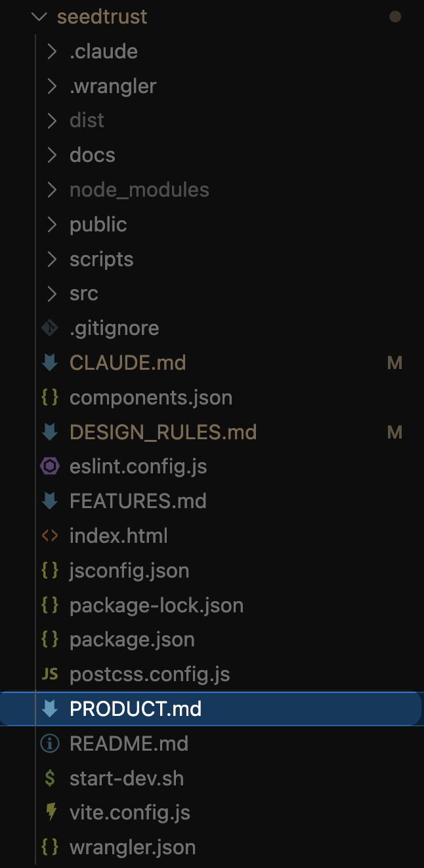Select the ESLint icon next to eslint.config.js

click(51, 466)
